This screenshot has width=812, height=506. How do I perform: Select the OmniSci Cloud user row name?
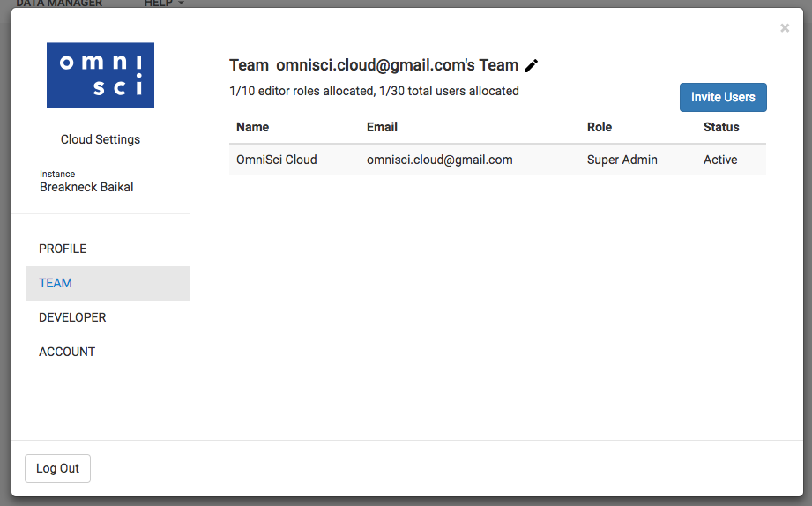pos(277,160)
